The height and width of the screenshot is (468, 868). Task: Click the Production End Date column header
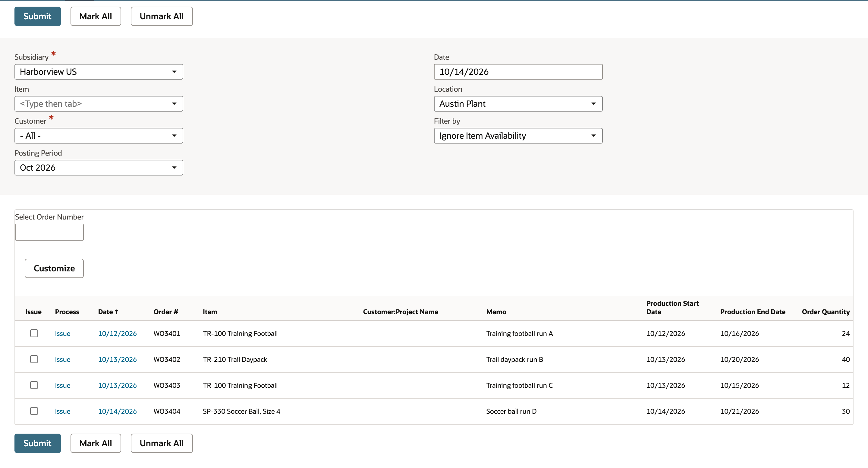[753, 312]
